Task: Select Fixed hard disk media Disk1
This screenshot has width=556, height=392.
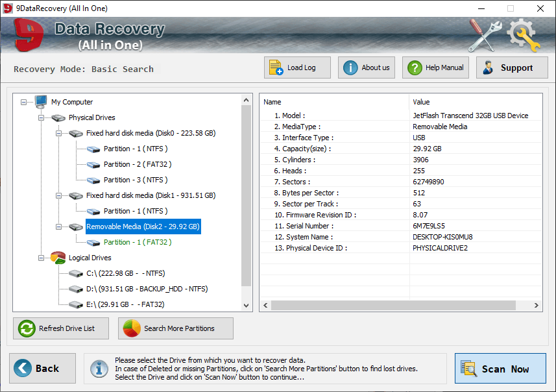Action: tap(151, 195)
